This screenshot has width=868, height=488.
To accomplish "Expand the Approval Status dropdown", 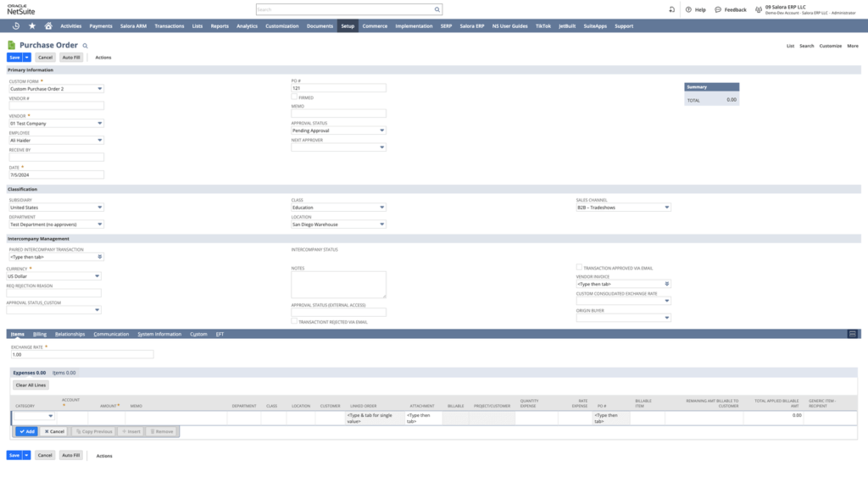I will 381,130.
